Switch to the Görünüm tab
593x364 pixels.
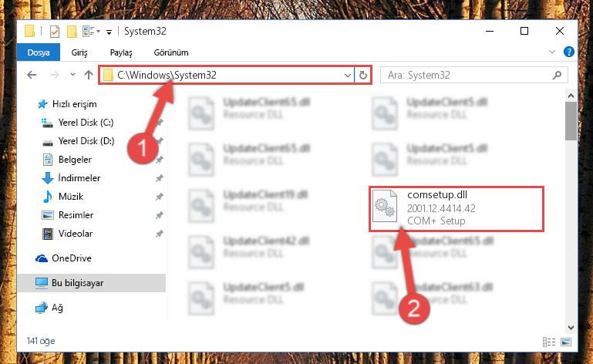click(x=171, y=52)
